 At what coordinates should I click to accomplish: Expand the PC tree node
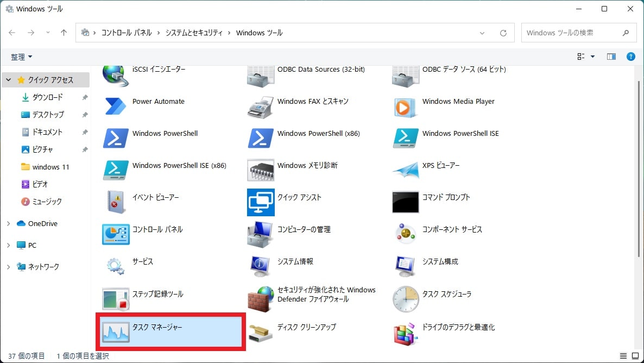click(x=8, y=245)
